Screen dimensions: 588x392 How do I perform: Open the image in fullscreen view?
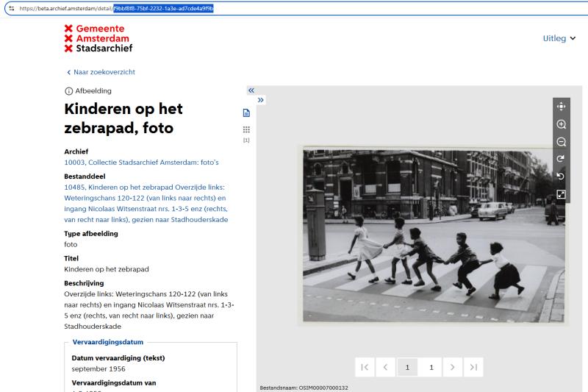[x=562, y=194]
